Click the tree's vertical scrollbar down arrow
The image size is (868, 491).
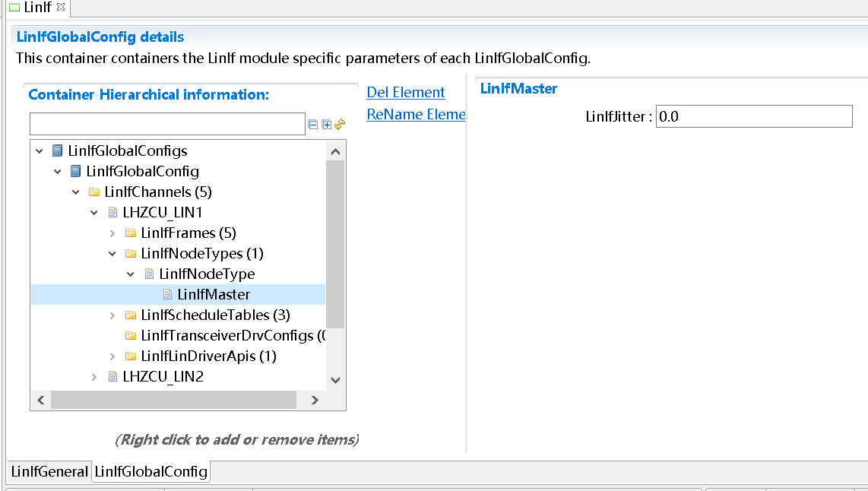[x=336, y=380]
